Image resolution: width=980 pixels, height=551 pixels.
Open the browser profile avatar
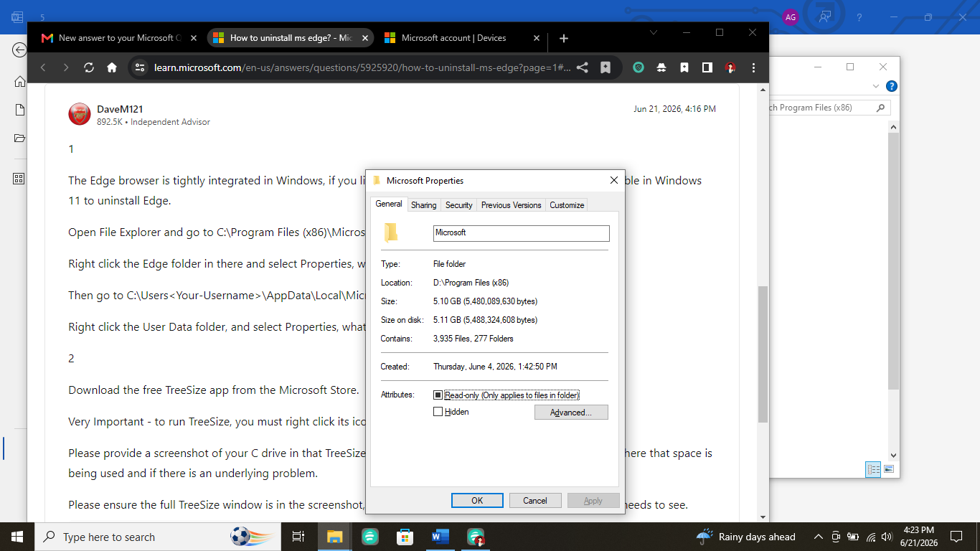[730, 67]
